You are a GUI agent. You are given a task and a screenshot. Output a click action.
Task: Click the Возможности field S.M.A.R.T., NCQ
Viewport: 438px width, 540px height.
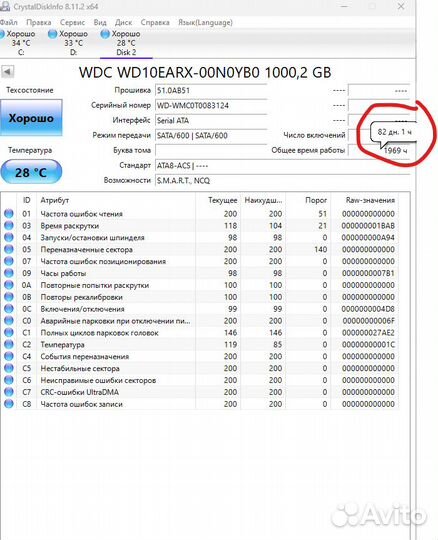(x=282, y=180)
